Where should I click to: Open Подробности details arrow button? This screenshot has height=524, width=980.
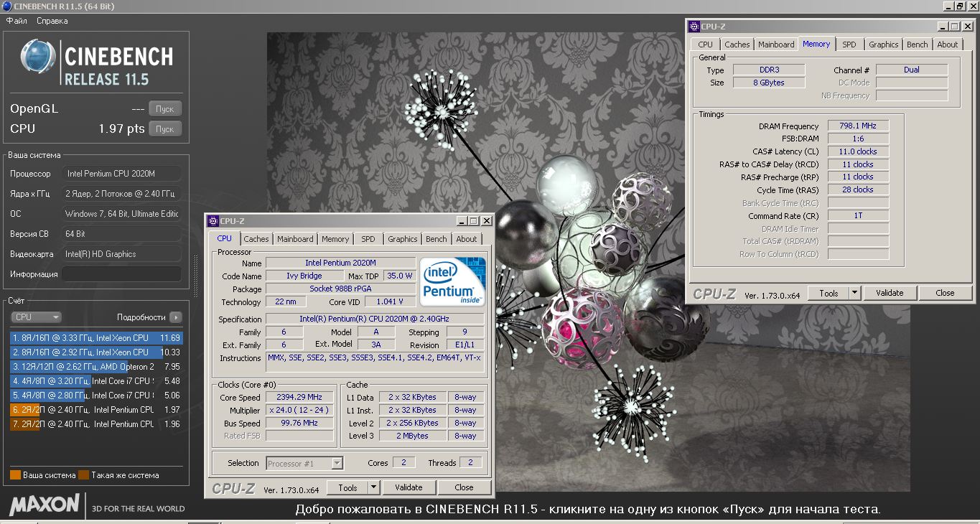[x=176, y=317]
